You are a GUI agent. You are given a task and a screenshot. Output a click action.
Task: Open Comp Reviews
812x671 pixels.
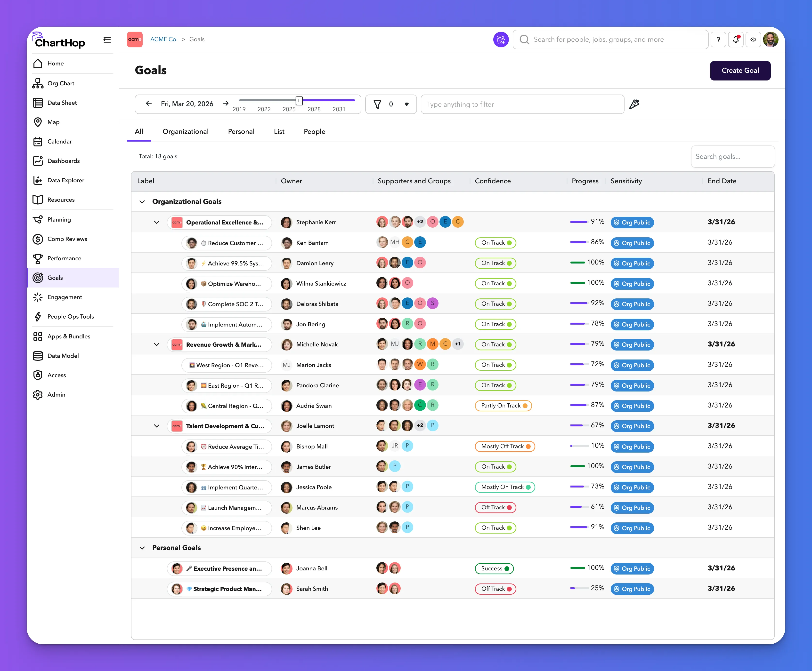coord(73,239)
